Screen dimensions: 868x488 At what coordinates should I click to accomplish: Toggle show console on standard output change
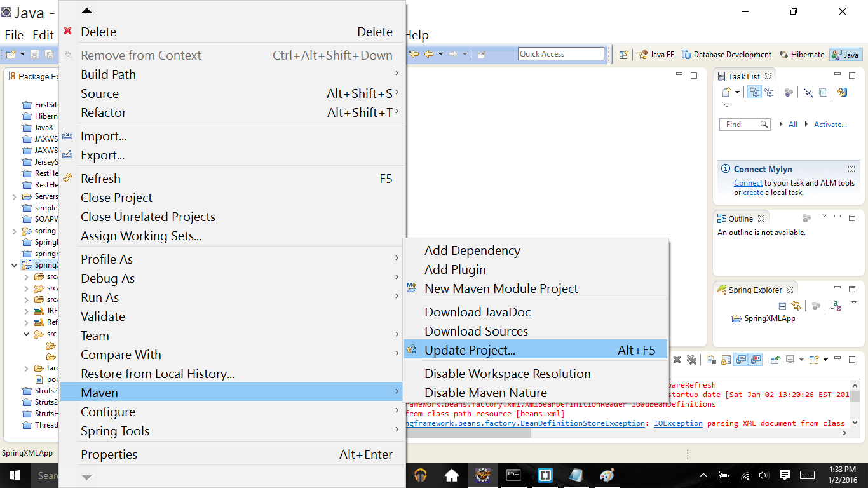coord(741,359)
